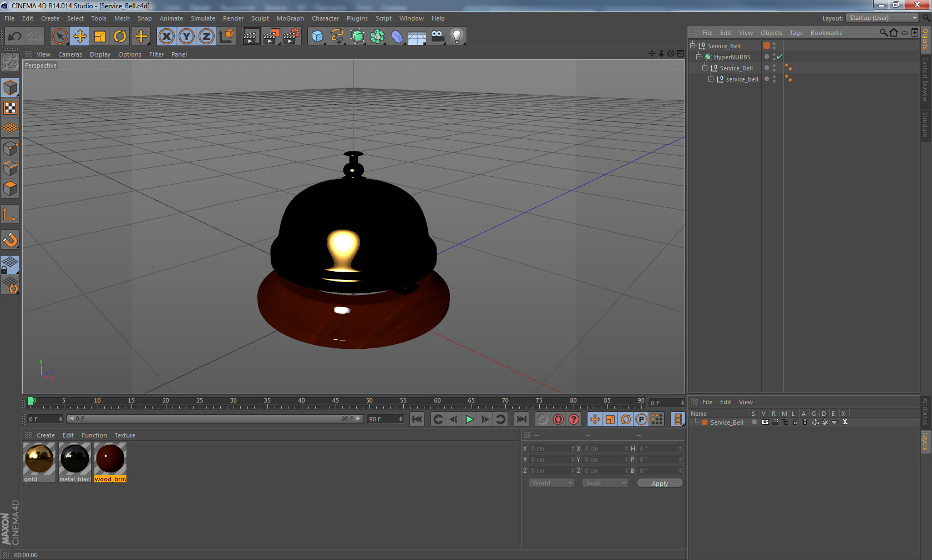
Task: Open material manager Function menu
Action: click(x=94, y=435)
